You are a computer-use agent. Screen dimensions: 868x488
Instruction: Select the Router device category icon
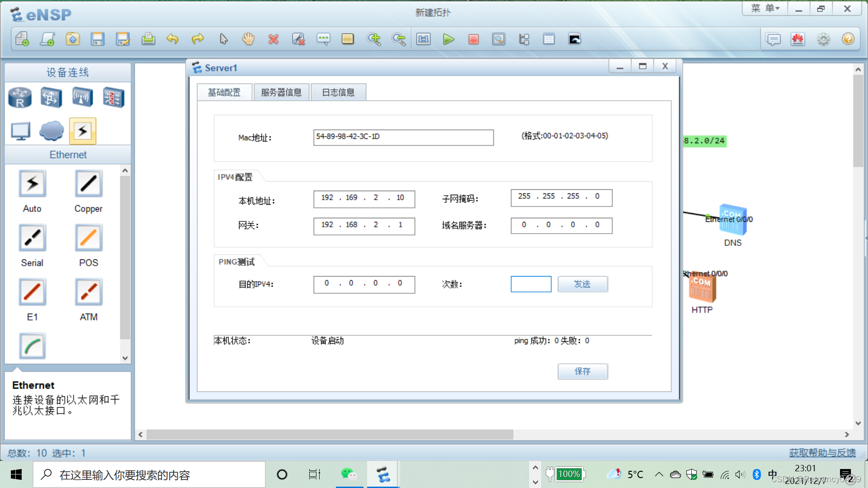click(x=20, y=98)
